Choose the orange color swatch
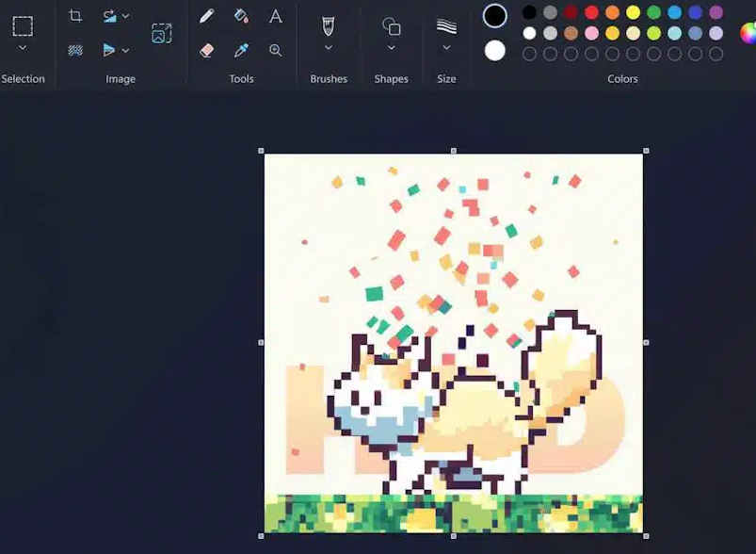Viewport: 756px width, 554px height. point(612,12)
